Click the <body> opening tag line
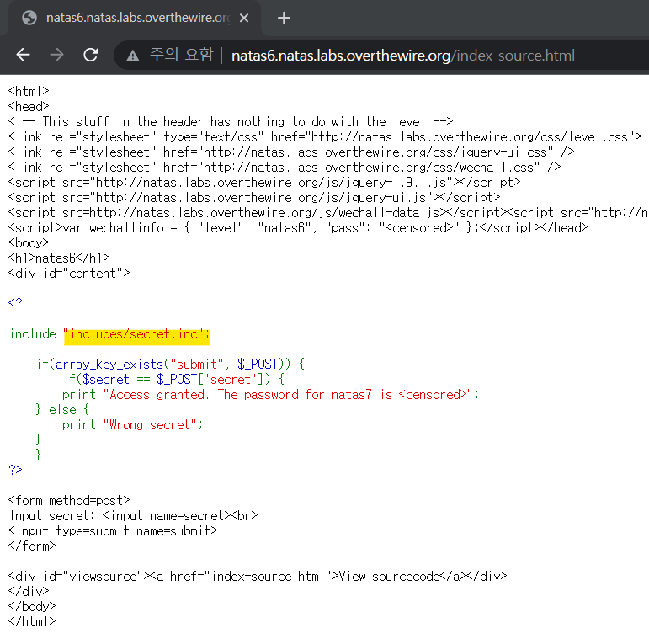Screen dimensions: 649x644 click(x=29, y=243)
